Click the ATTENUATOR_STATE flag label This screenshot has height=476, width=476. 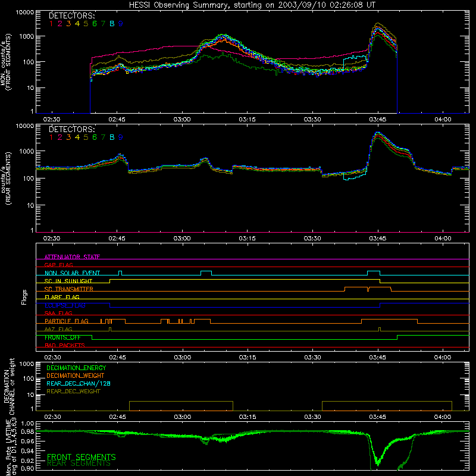[x=72, y=257]
